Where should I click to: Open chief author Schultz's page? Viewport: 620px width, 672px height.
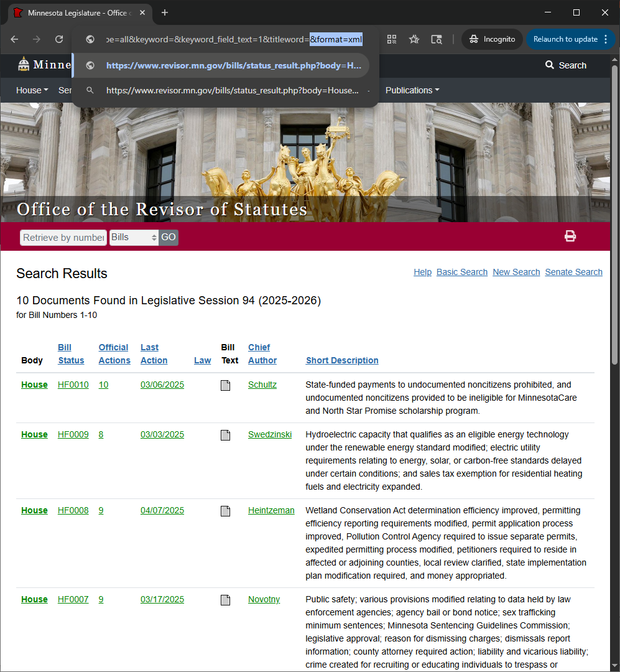262,385
